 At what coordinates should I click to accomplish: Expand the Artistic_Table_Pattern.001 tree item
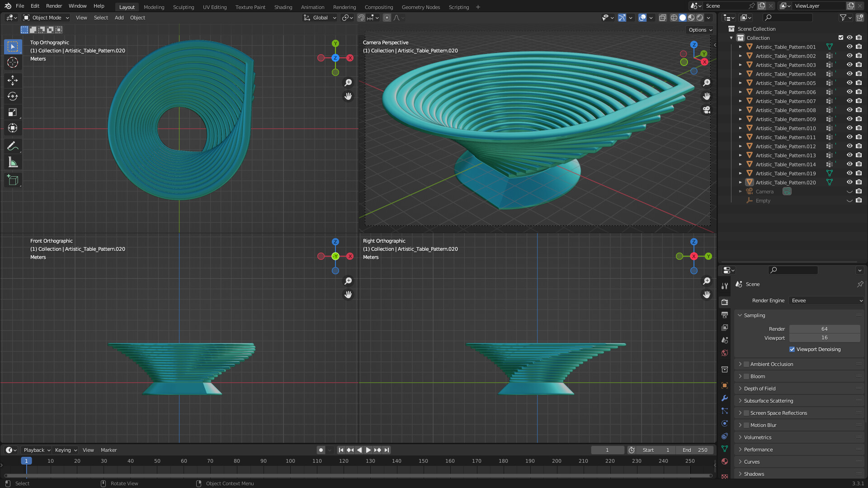741,47
